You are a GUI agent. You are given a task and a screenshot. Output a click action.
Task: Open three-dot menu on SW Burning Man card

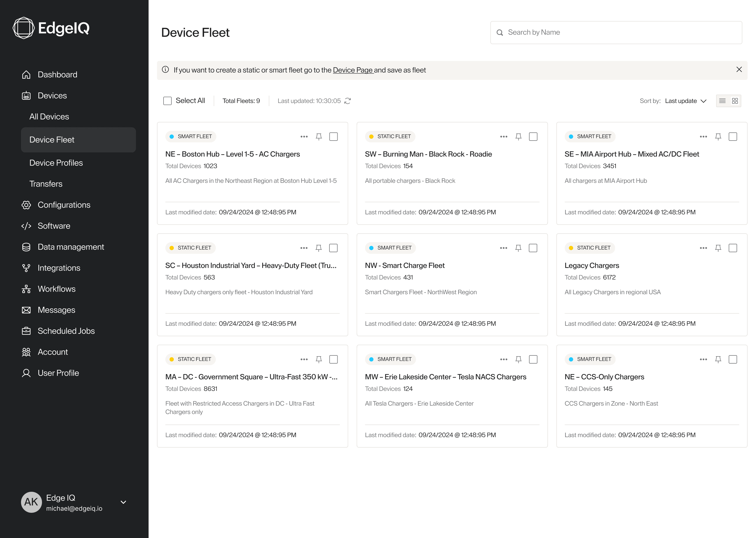click(x=503, y=137)
